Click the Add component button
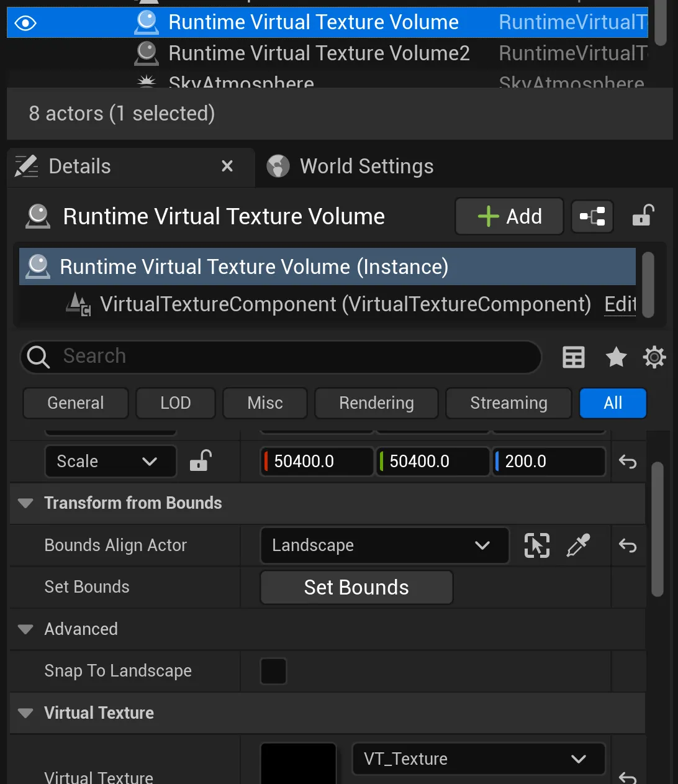Image resolution: width=678 pixels, height=784 pixels. tap(509, 216)
